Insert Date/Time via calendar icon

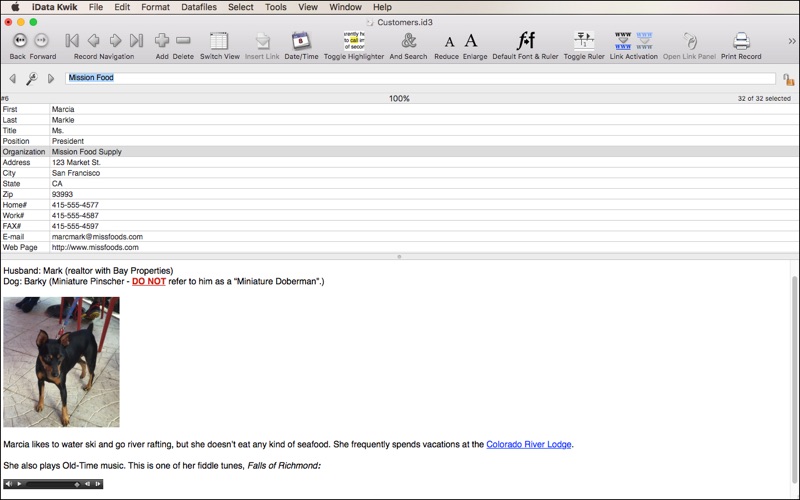[x=301, y=41]
